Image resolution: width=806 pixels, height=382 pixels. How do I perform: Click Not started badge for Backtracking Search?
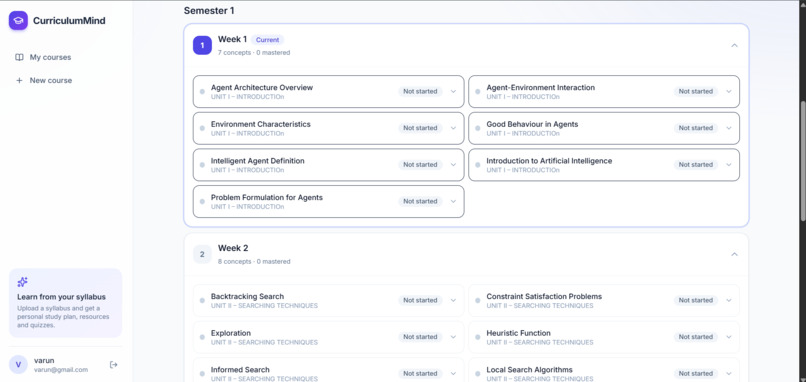420,300
